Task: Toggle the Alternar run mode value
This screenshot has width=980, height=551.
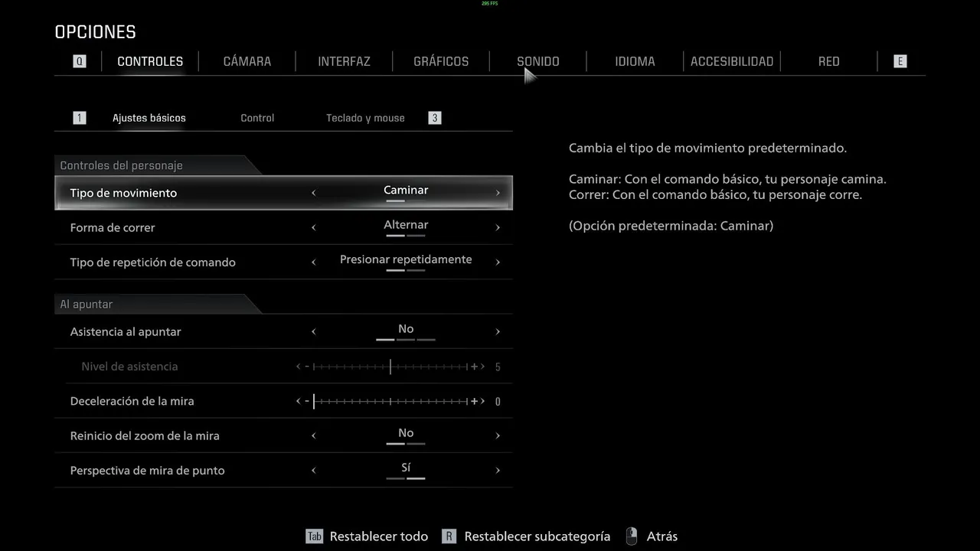Action: 406,225
